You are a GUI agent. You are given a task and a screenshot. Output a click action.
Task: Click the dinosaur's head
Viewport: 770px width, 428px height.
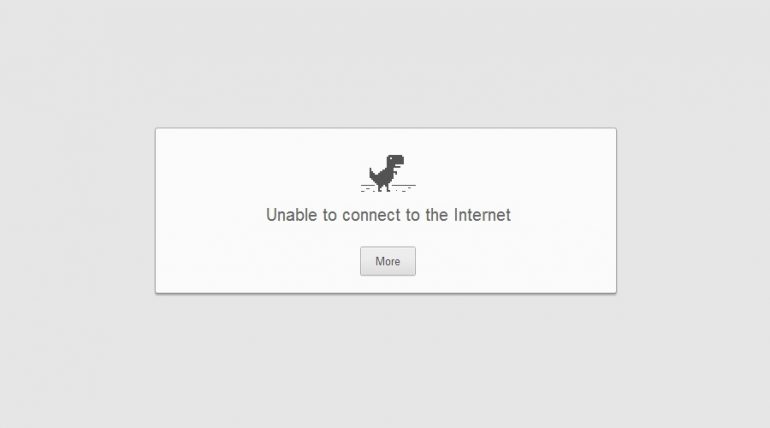click(396, 161)
